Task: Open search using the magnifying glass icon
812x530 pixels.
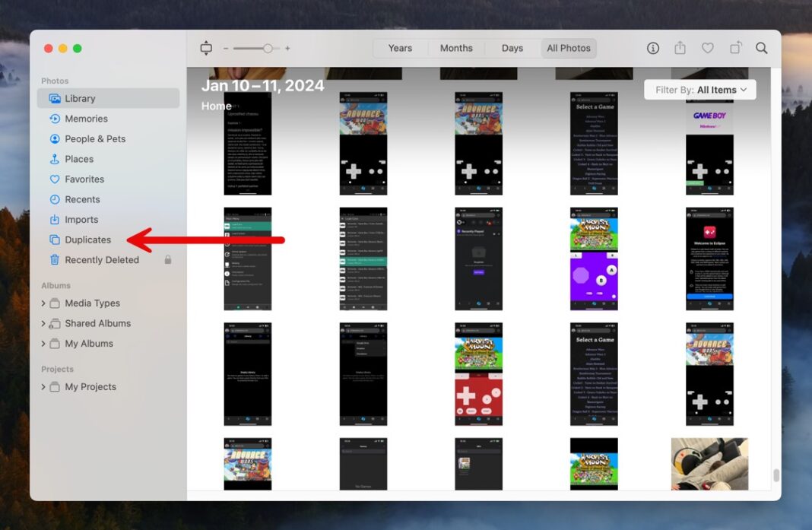Action: point(761,47)
